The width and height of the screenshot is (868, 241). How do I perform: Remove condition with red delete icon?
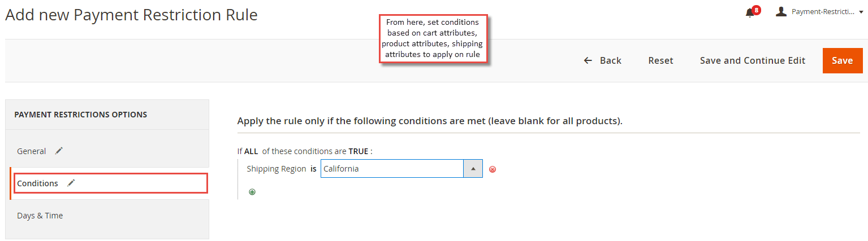(x=493, y=169)
